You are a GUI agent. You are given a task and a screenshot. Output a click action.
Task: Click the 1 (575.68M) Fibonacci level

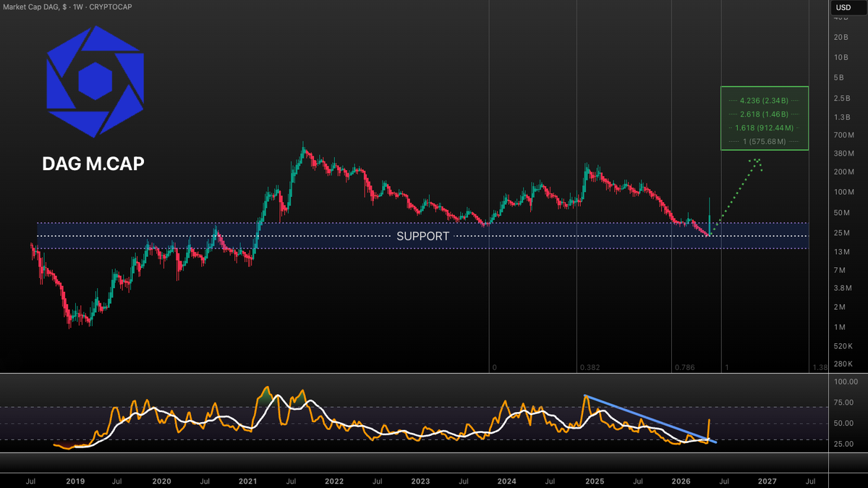(765, 140)
